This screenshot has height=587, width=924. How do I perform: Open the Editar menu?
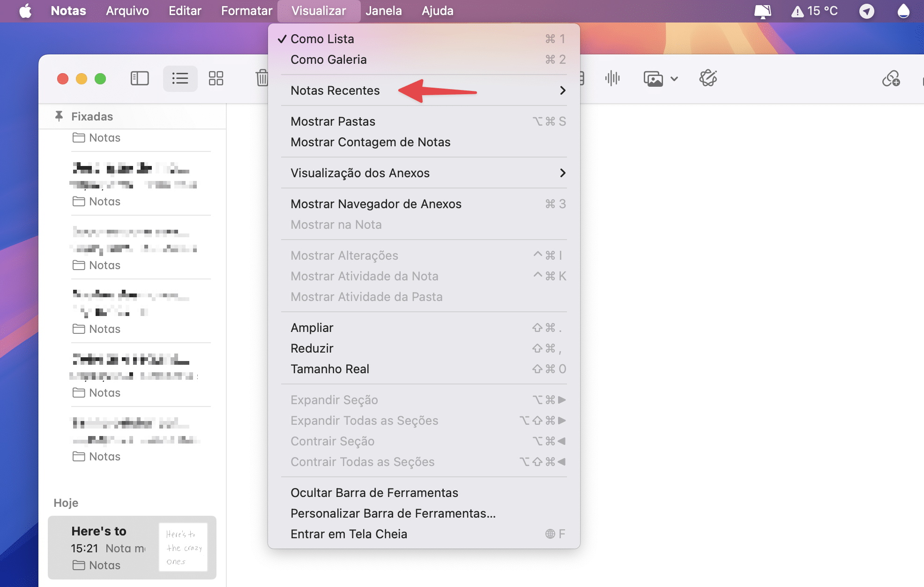coord(185,11)
